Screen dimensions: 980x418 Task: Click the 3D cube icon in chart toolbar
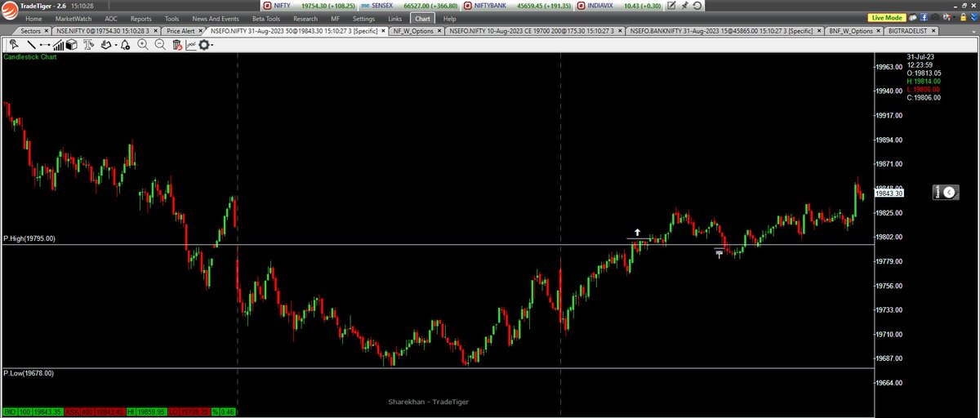tap(71, 45)
